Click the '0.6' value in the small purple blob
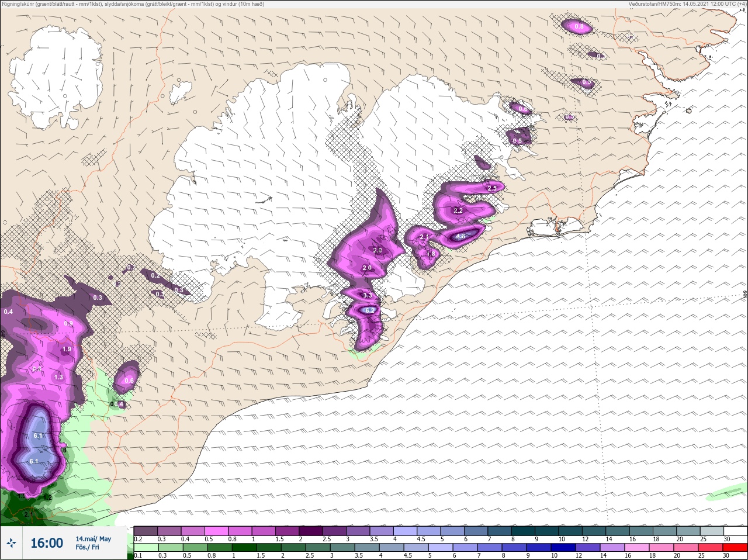 point(129,381)
